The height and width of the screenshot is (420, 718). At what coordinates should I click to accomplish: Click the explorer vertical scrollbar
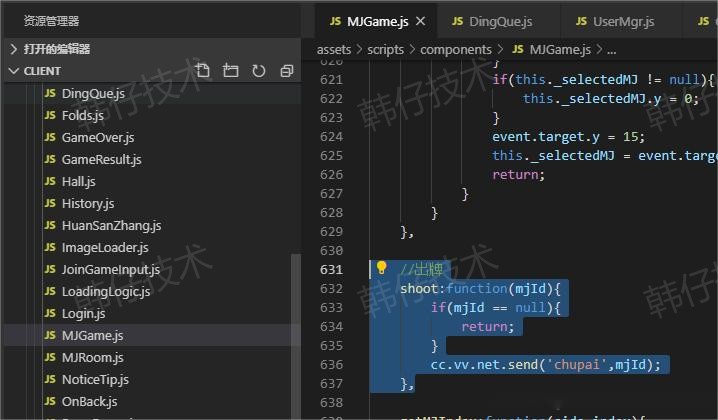coord(294,330)
